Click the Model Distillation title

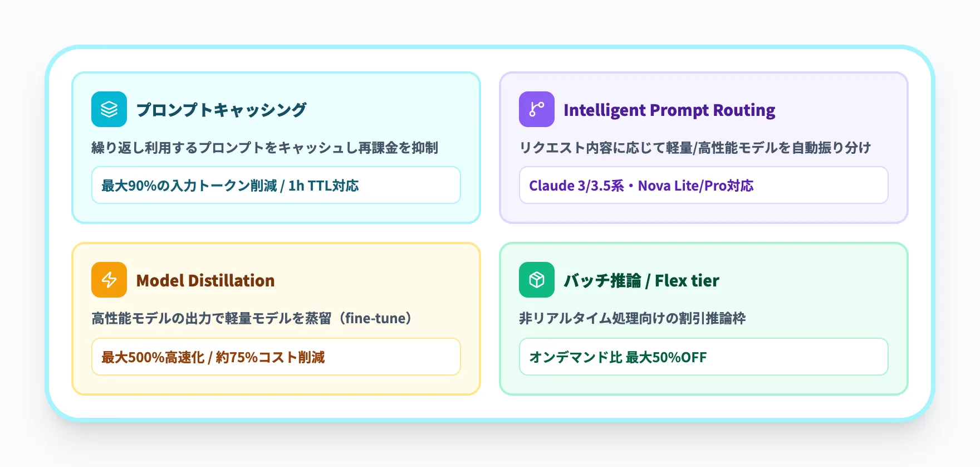point(205,280)
